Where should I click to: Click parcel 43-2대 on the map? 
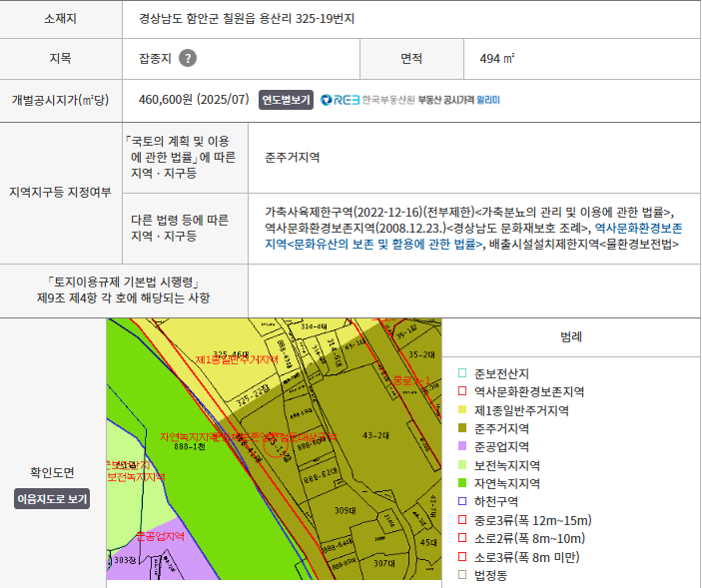point(375,435)
